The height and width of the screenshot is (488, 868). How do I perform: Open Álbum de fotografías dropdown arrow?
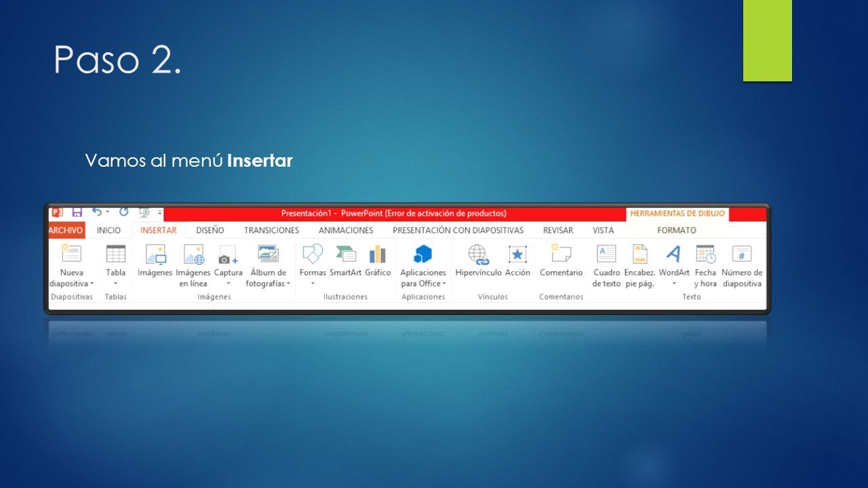[x=288, y=284]
